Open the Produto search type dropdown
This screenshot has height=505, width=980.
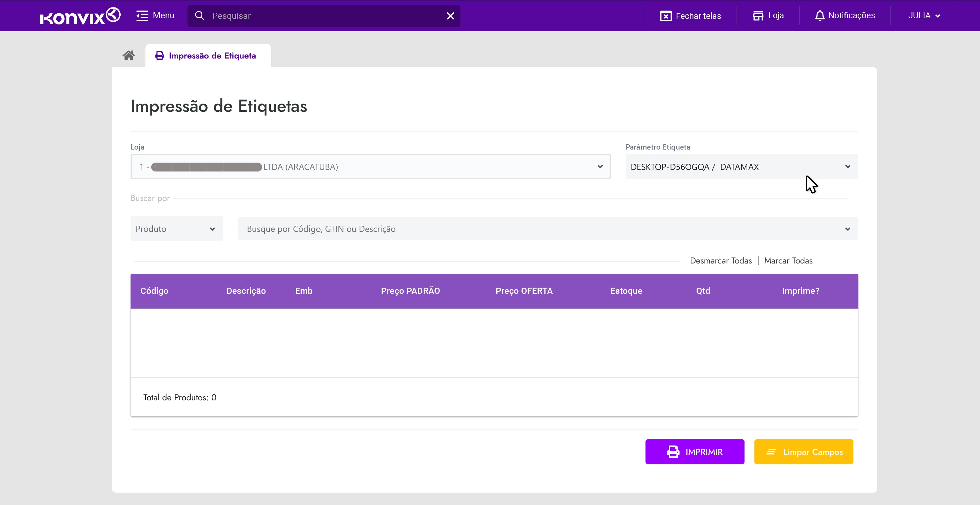[176, 229]
